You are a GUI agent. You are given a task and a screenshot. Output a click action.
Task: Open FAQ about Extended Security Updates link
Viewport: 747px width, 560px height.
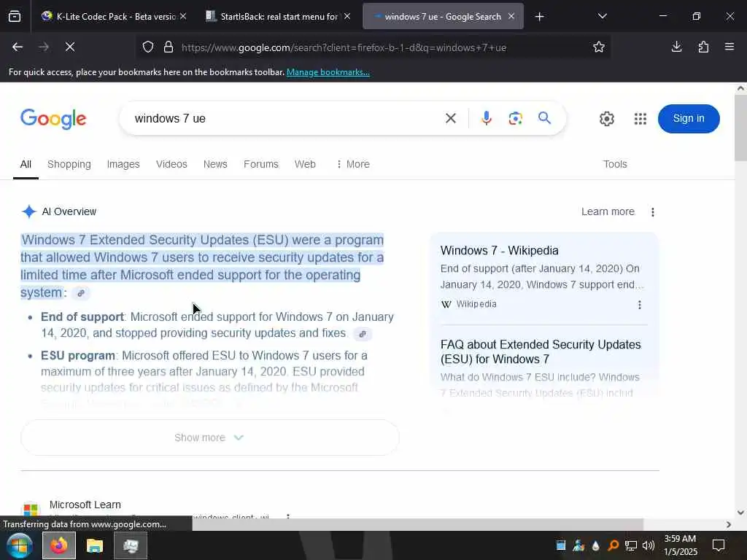point(541,351)
